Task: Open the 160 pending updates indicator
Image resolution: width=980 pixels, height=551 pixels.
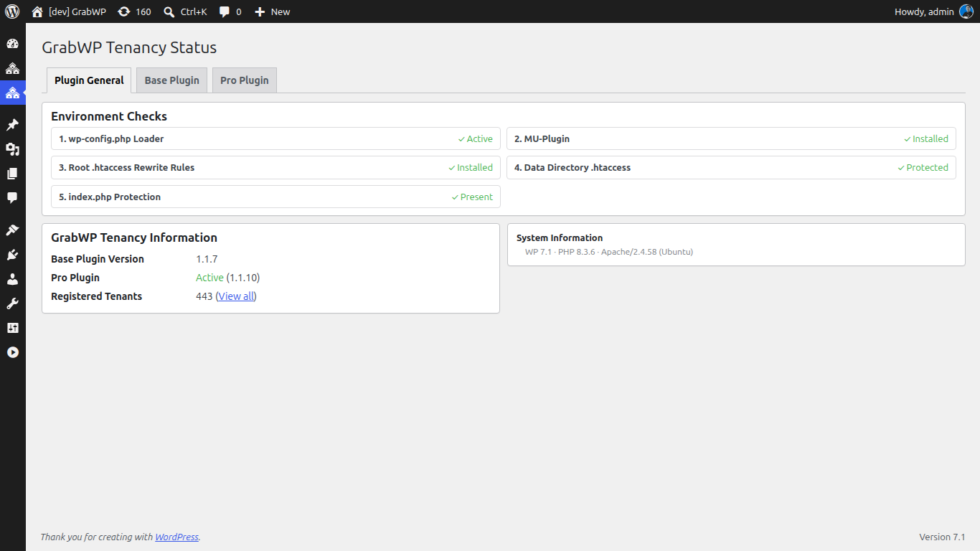Action: 134,11
